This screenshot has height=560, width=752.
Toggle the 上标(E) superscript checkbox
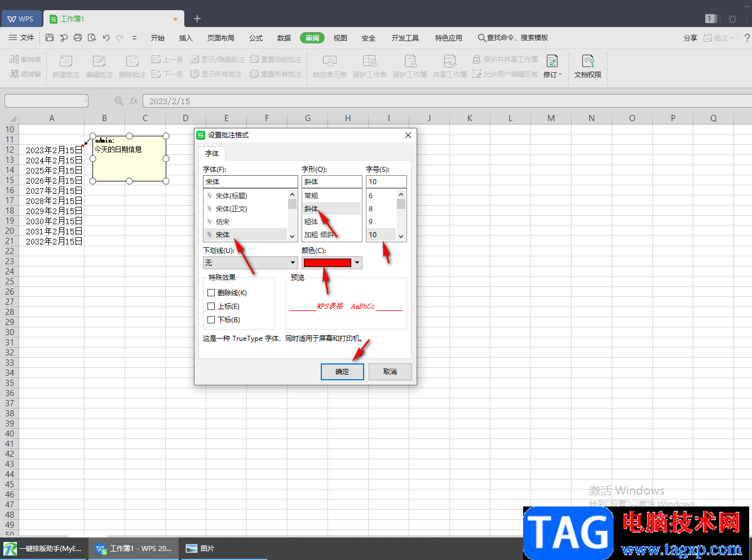(x=211, y=306)
